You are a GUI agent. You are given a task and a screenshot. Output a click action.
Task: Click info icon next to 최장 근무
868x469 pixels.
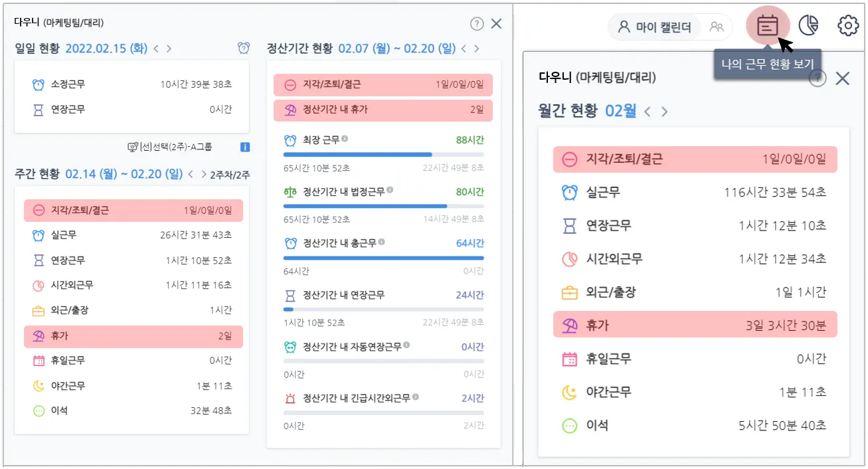(345, 140)
